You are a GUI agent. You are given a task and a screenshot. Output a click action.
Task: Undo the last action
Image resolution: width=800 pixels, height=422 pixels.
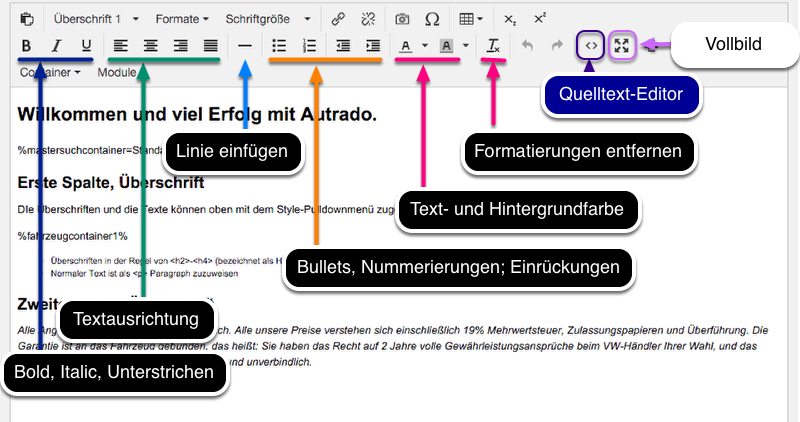[x=527, y=46]
